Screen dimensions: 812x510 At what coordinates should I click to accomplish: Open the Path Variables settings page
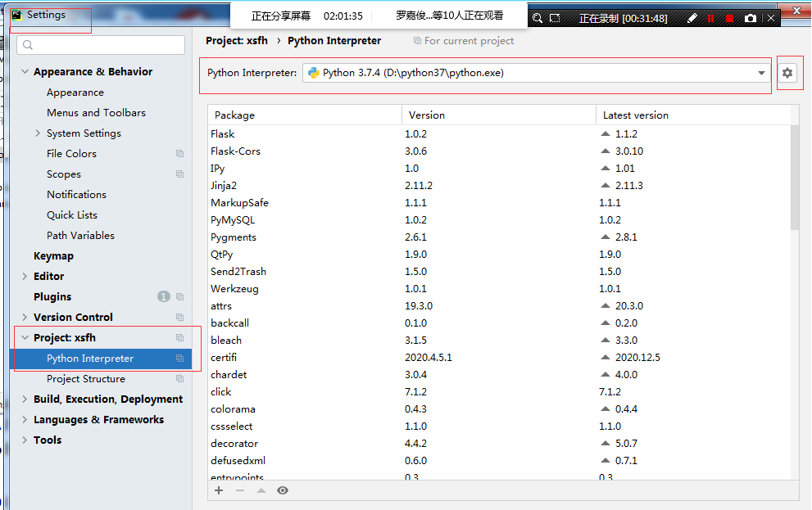tap(81, 235)
